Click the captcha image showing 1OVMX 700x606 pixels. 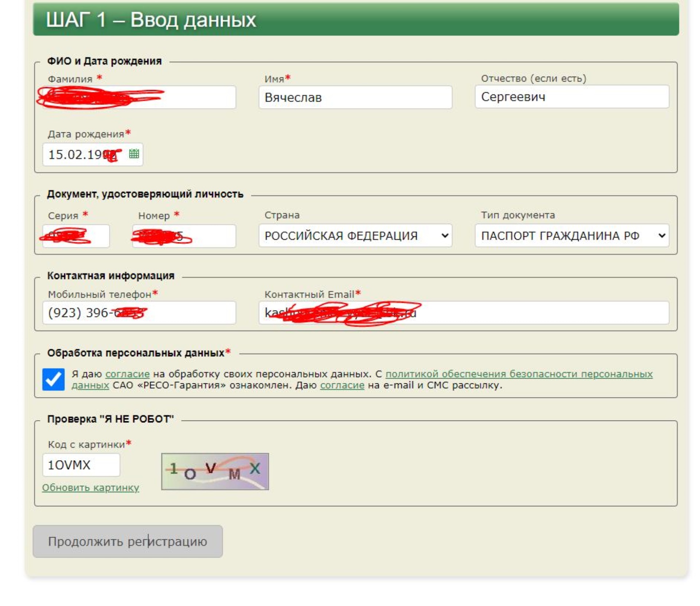click(215, 472)
